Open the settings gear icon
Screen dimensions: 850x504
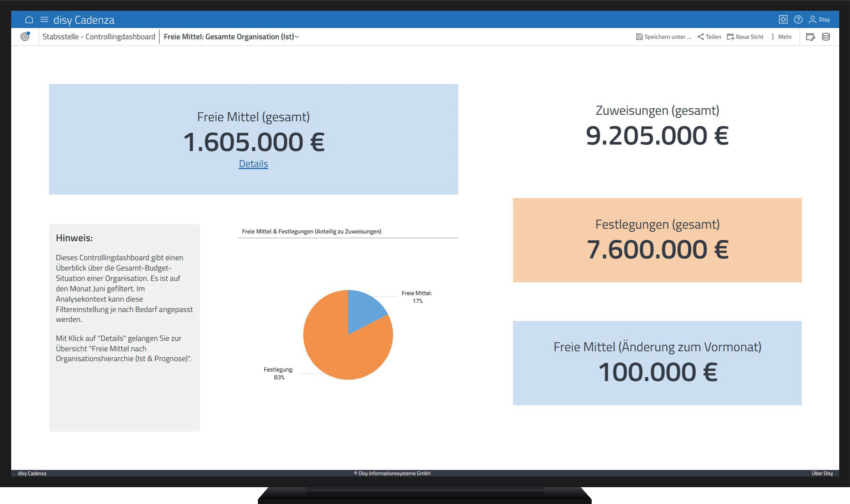coord(783,19)
